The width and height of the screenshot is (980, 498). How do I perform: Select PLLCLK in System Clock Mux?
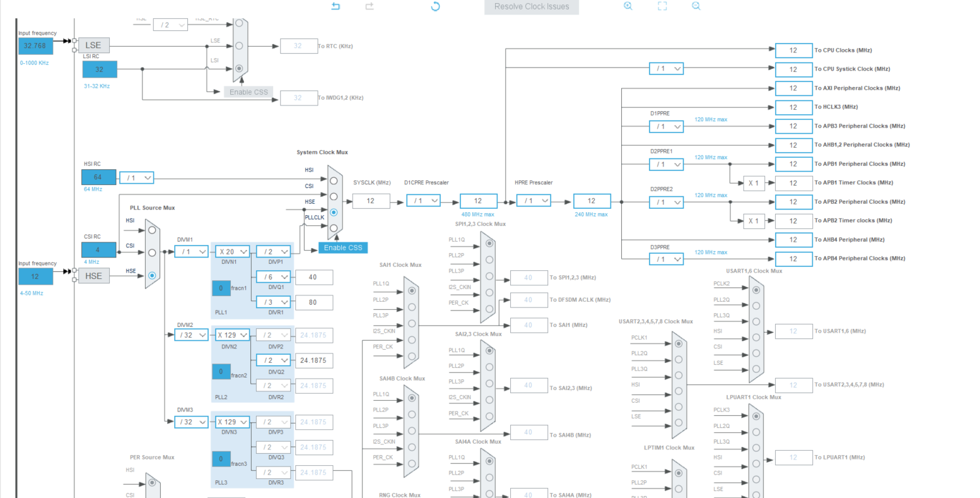[334, 228]
